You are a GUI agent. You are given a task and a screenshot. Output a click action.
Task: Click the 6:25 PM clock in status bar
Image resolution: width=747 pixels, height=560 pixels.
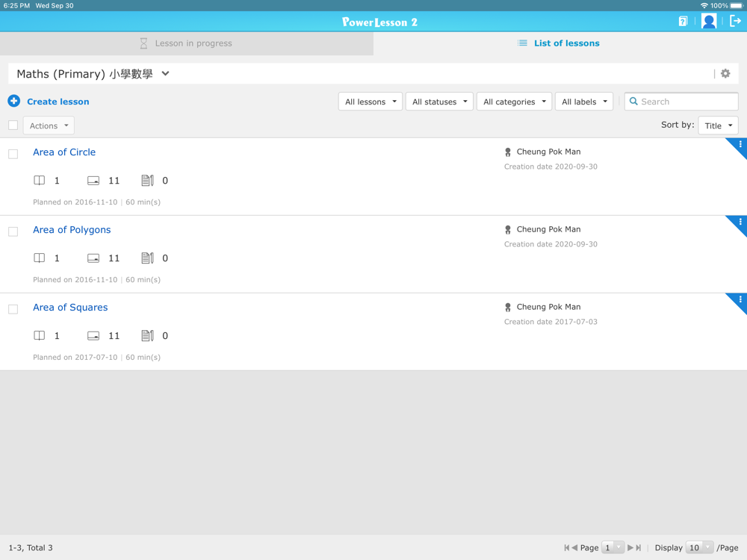pos(16,6)
